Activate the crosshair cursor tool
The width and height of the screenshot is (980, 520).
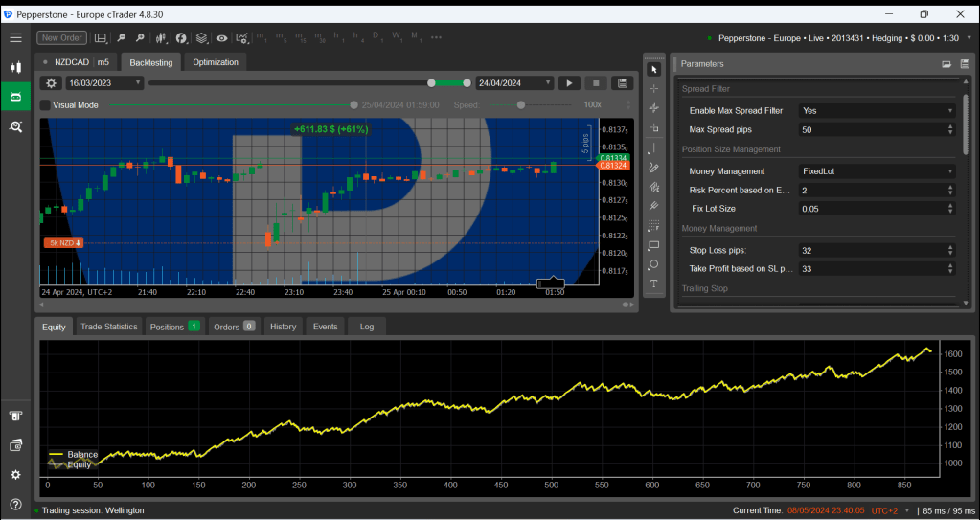click(654, 88)
